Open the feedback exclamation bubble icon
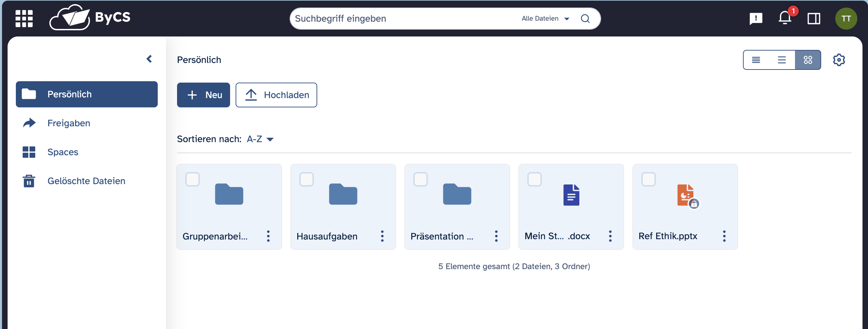The image size is (868, 329). point(756,19)
